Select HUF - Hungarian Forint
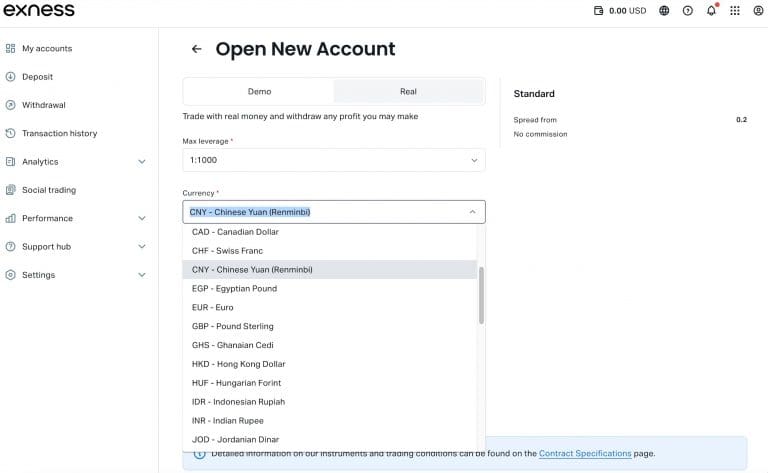This screenshot has height=473, width=768. (330, 383)
